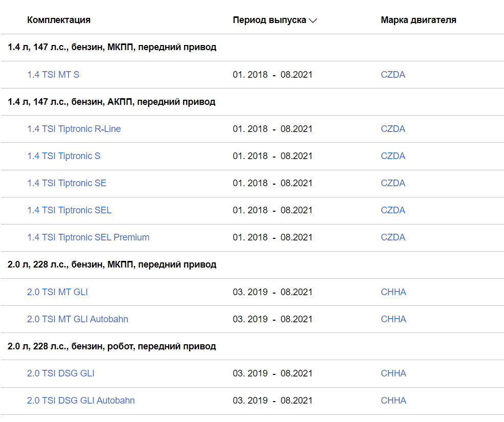Open the 2.0 TSI DSG GLI link
The width and height of the screenshot is (504, 422).
coord(61,373)
